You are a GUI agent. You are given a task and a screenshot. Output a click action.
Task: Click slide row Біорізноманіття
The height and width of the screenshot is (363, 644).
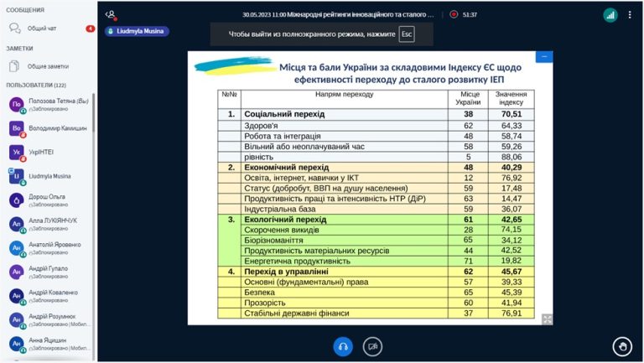[x=376, y=241]
